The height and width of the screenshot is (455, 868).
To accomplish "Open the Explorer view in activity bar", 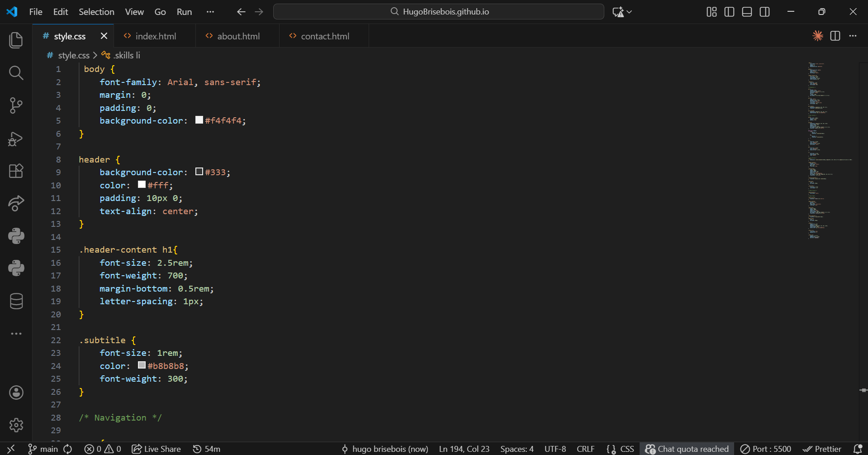I will [16, 40].
